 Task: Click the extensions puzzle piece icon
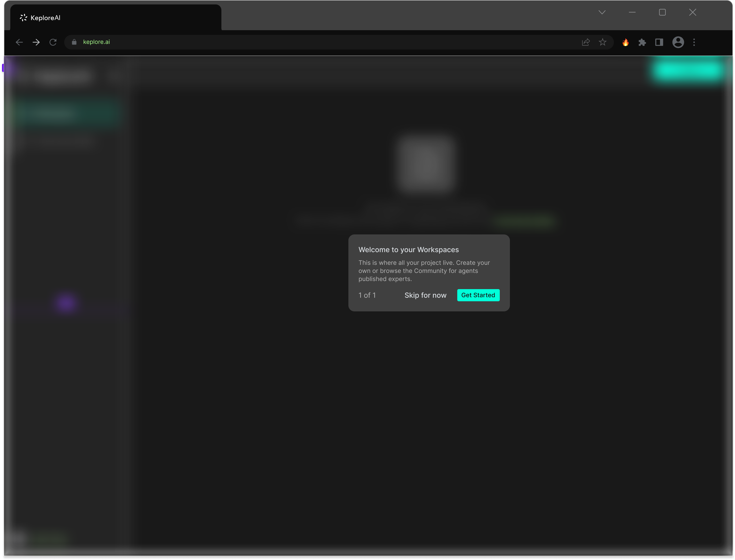[642, 42]
